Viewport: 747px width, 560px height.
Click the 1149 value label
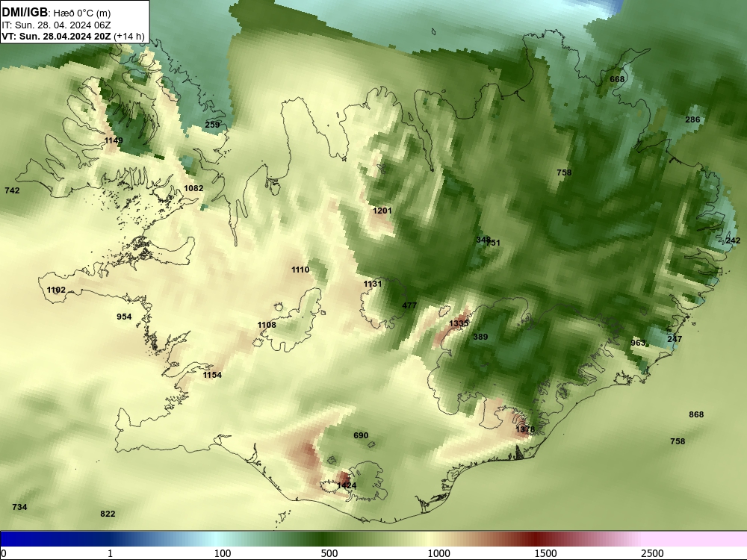[114, 140]
